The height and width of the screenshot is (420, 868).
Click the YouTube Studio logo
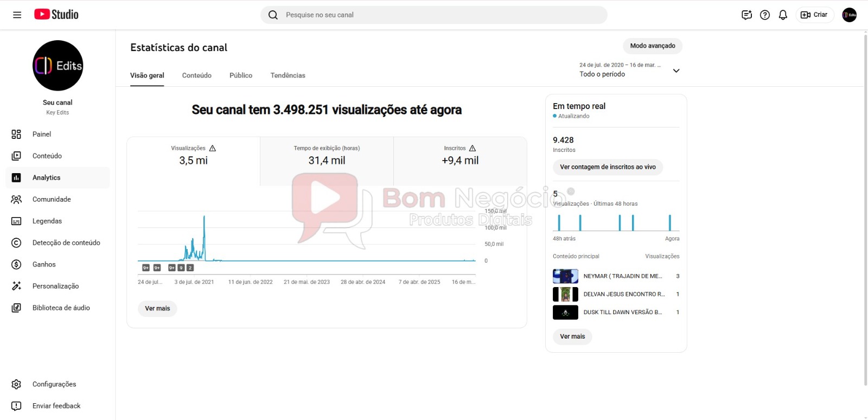tap(56, 15)
